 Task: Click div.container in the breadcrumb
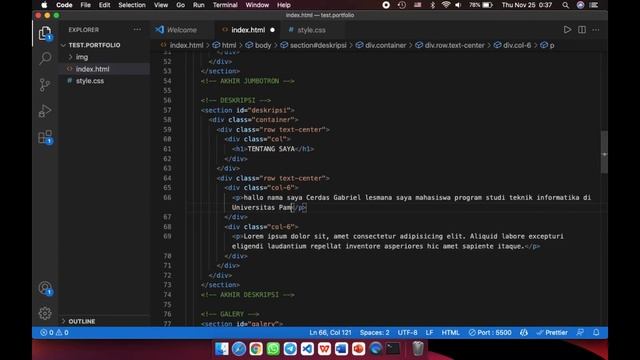385,45
